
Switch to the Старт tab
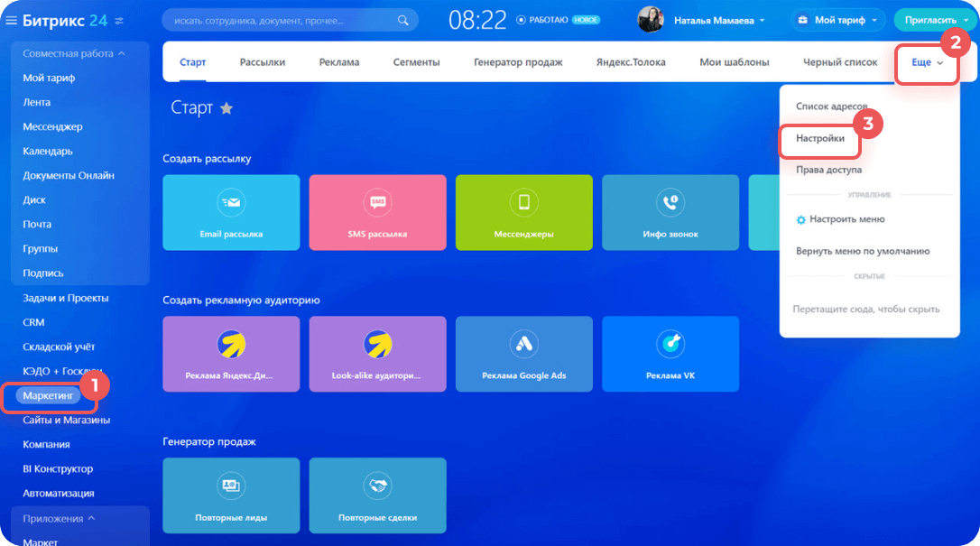(x=192, y=62)
